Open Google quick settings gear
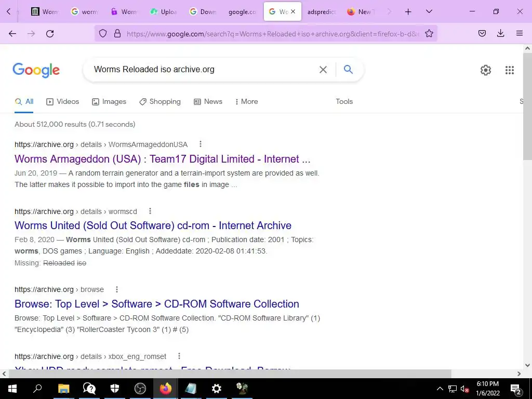 pyautogui.click(x=486, y=70)
